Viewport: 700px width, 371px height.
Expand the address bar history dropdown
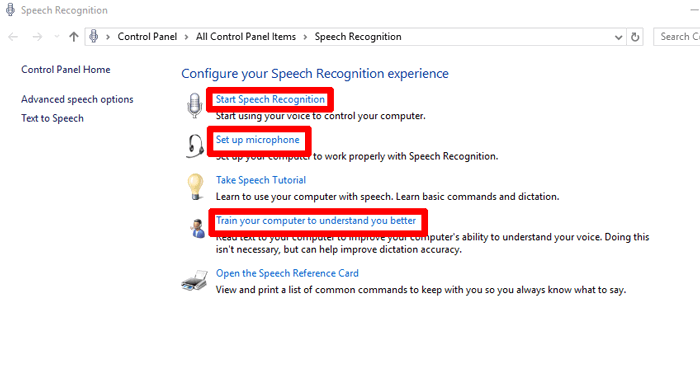pyautogui.click(x=618, y=37)
